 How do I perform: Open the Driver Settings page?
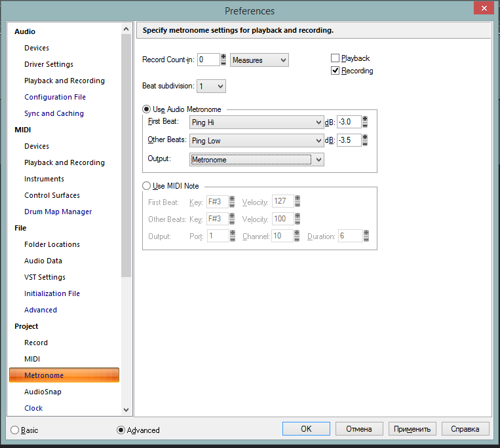(x=48, y=64)
